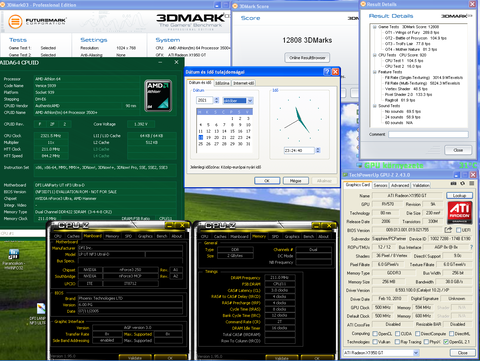480x361 pixels.
Task: Click the Bus Interface question mark in GPU-Z
Action: pos(471,247)
